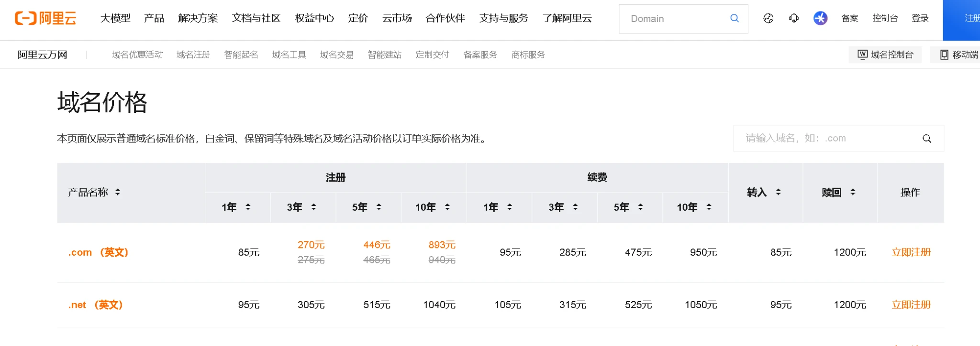Sort registration 3年 column
980x346 pixels.
(314, 207)
